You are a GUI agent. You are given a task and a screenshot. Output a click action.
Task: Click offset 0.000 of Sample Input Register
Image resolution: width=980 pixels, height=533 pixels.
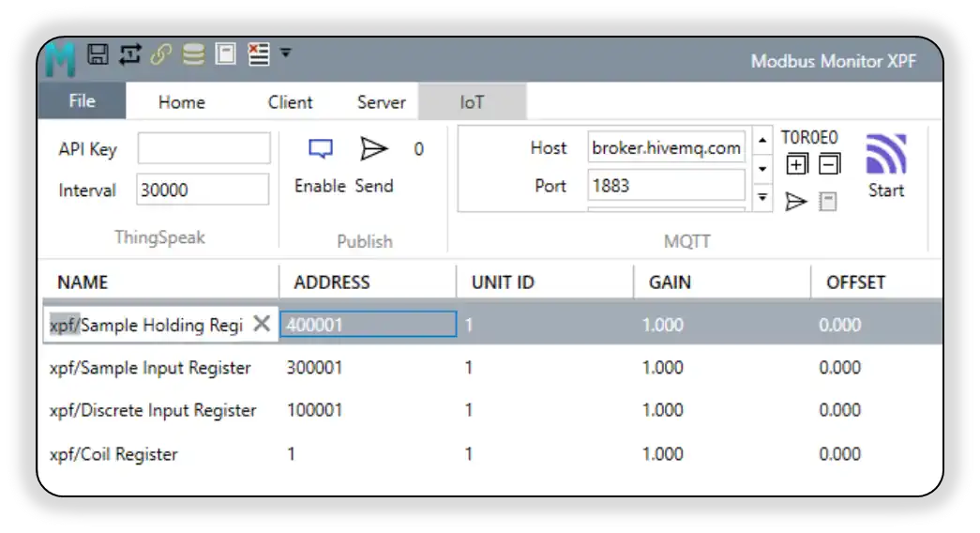[840, 367]
